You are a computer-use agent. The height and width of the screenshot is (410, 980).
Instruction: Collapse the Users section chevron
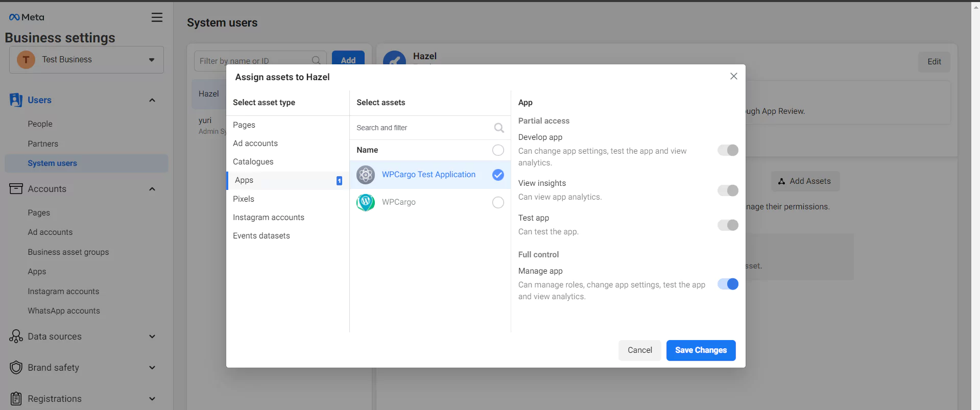(152, 100)
